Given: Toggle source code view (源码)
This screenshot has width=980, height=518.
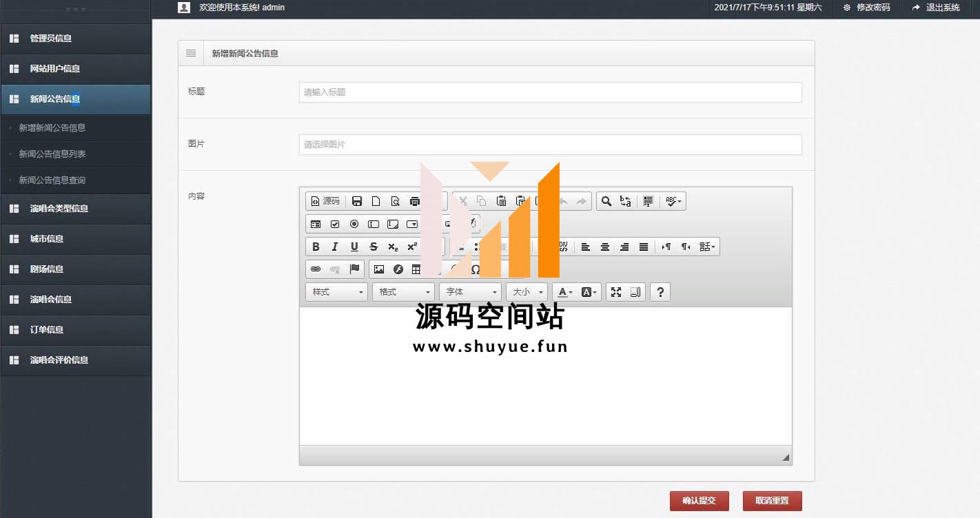Looking at the screenshot, I should click(325, 201).
